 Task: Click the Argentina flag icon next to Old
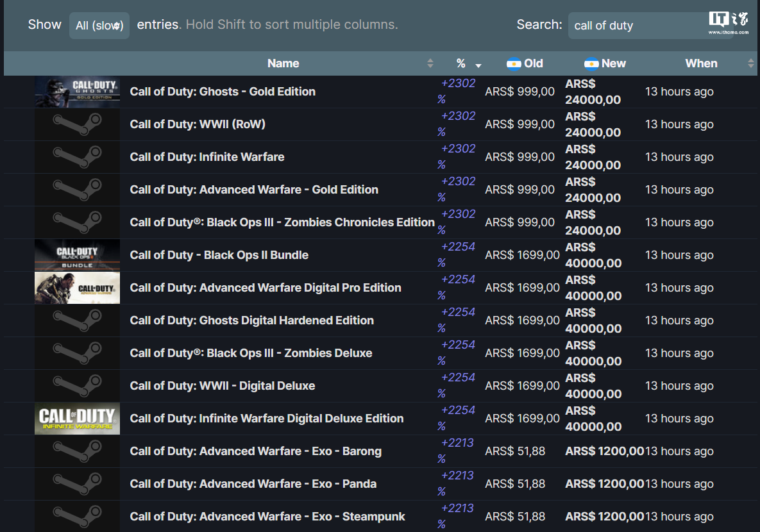[514, 63]
